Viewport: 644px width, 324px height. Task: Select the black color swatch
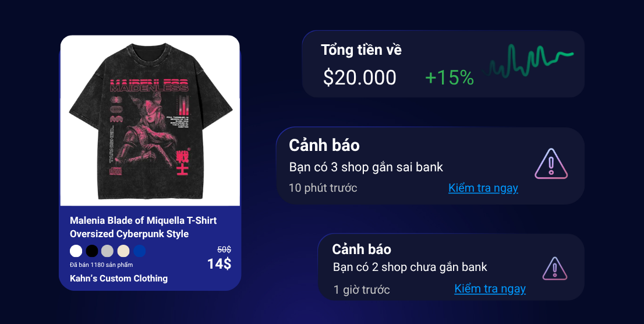coord(92,251)
